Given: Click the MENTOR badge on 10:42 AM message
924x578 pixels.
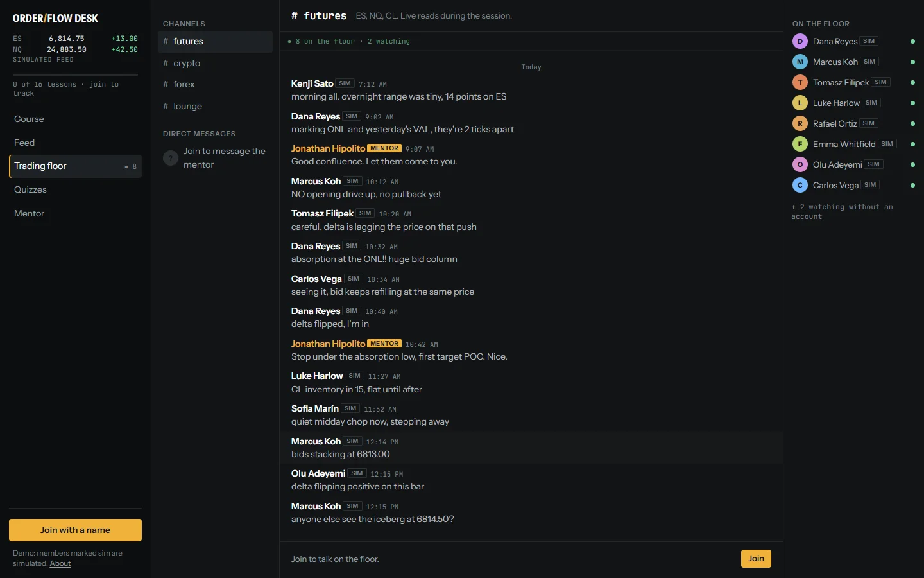Looking at the screenshot, I should click(384, 344).
